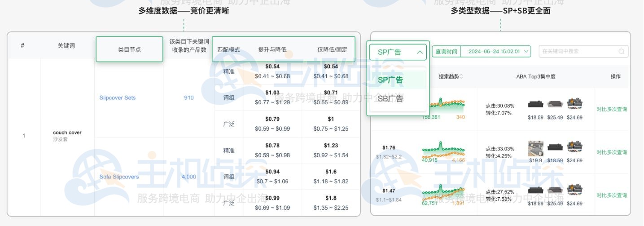644x226 pixels.
Task: Click the 该类目下关键词收录的产品数 column header
Action: (189, 45)
